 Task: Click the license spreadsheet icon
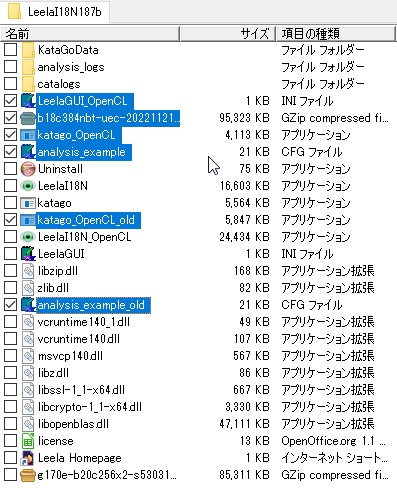point(28,441)
